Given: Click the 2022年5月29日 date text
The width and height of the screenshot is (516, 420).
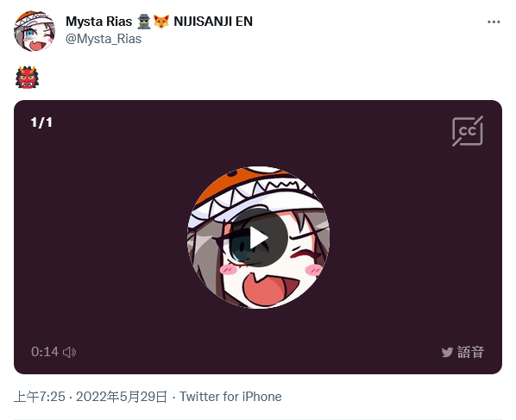Looking at the screenshot, I should [x=122, y=397].
